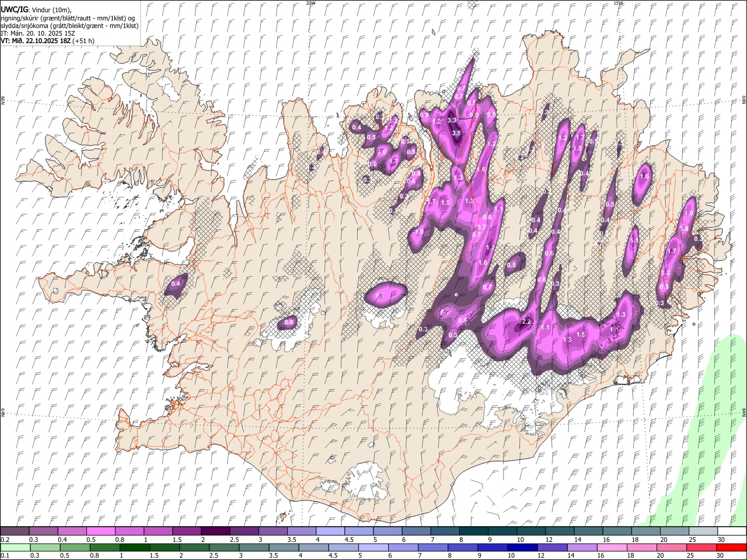Select the violet 12 swatch in lower scale
Viewport: 747px width, 560px height.
[553, 548]
